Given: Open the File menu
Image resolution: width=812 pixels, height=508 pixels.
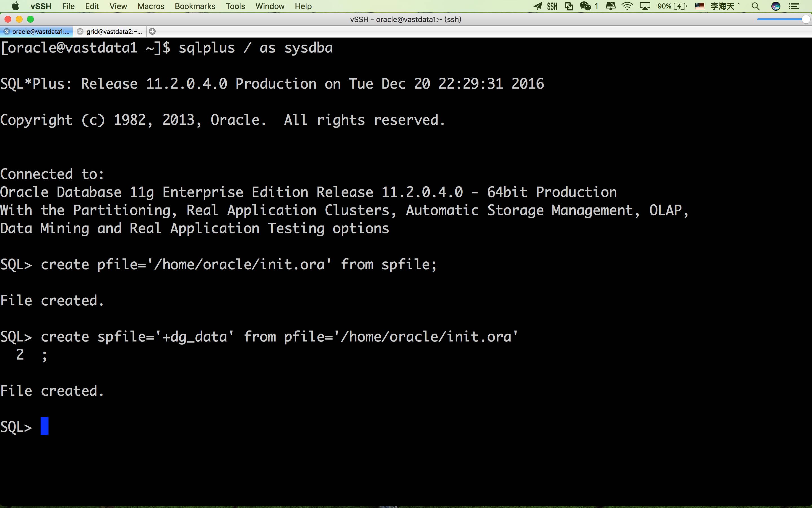Looking at the screenshot, I should pyautogui.click(x=69, y=6).
